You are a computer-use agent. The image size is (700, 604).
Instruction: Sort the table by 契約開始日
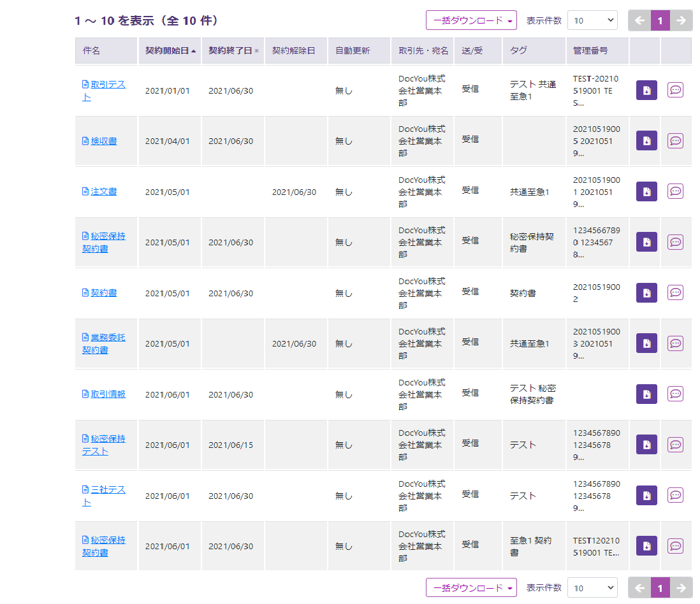click(170, 51)
